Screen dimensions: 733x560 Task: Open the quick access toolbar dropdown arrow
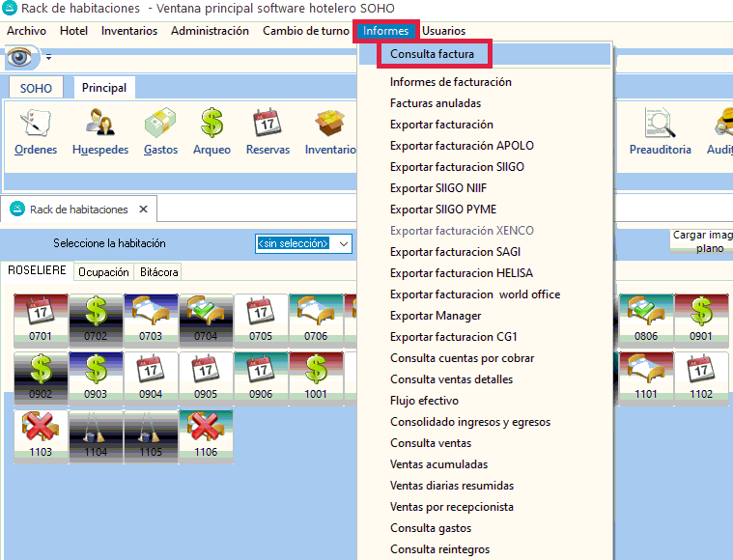(48, 59)
